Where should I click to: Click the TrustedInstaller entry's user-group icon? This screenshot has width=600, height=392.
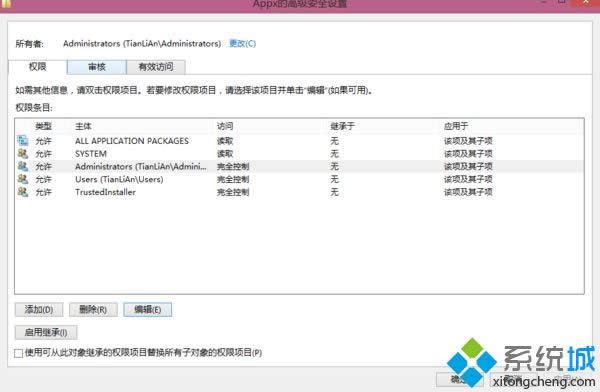coord(23,191)
